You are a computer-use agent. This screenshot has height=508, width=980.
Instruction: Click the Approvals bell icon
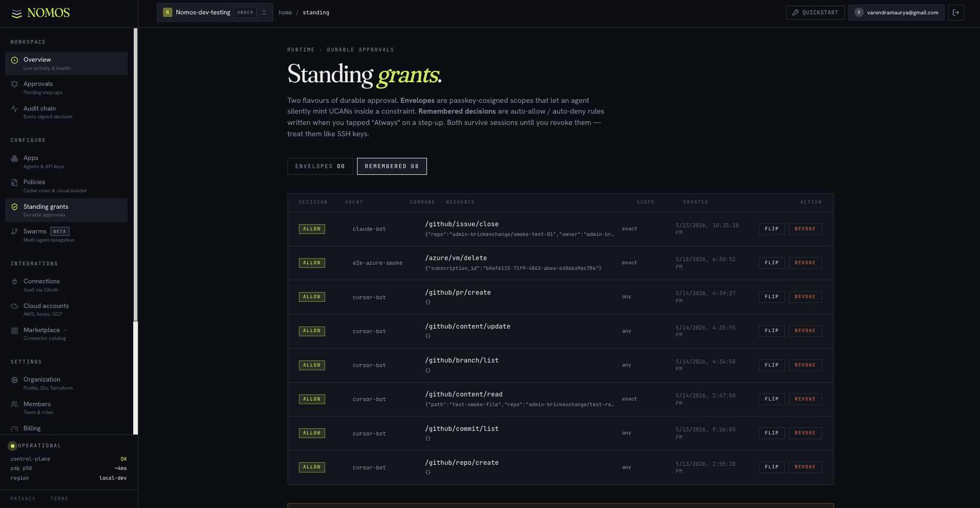14,84
